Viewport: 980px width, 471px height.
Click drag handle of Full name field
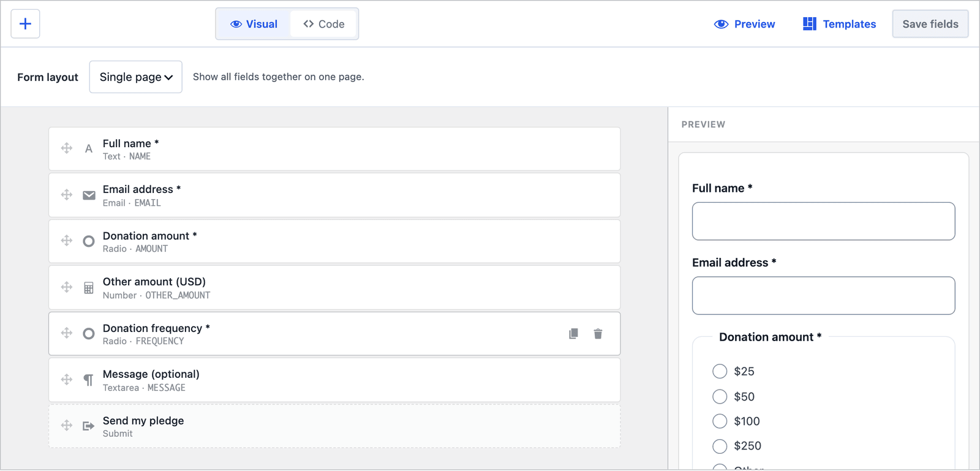tap(67, 148)
